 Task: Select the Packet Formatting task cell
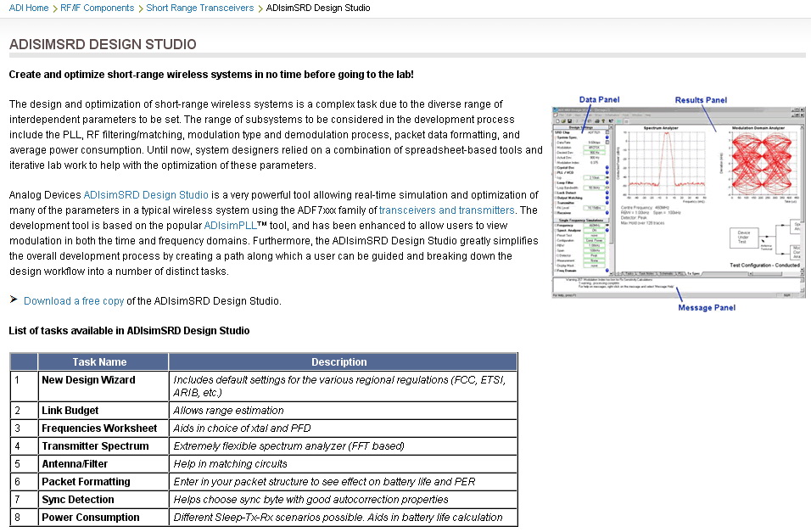point(103,482)
